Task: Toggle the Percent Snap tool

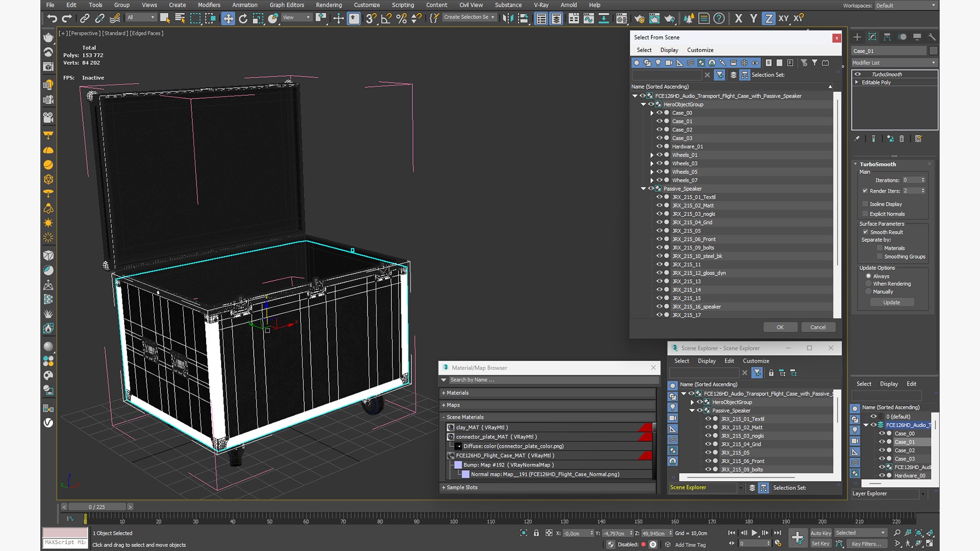Action: (x=402, y=18)
